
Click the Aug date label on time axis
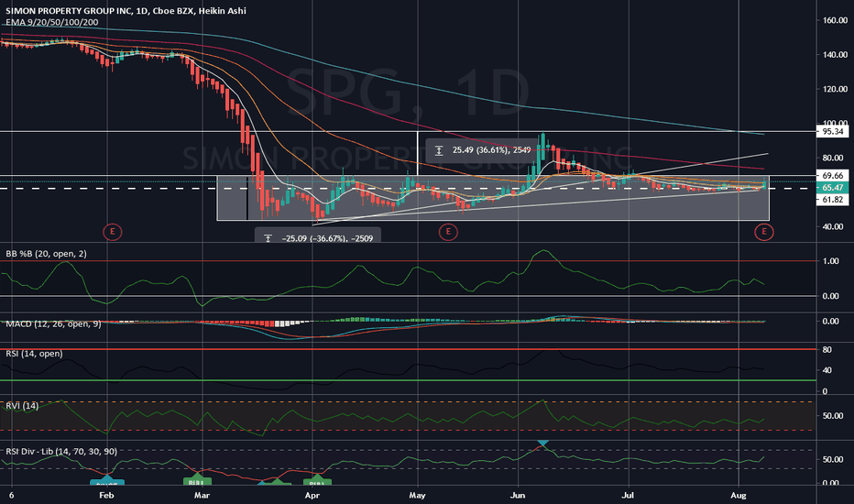[738, 495]
